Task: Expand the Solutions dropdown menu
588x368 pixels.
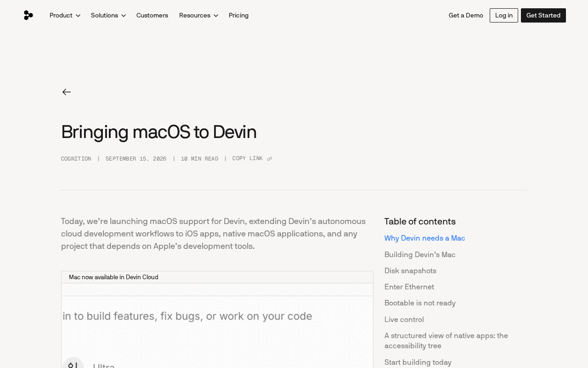Action: (108, 15)
